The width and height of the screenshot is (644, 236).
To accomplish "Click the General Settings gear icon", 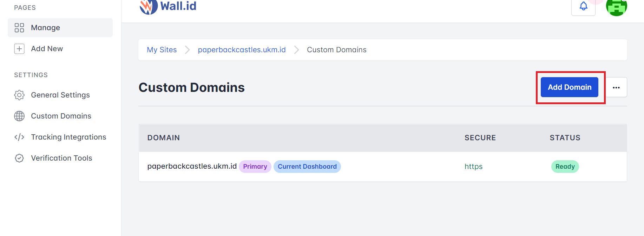I will [19, 95].
